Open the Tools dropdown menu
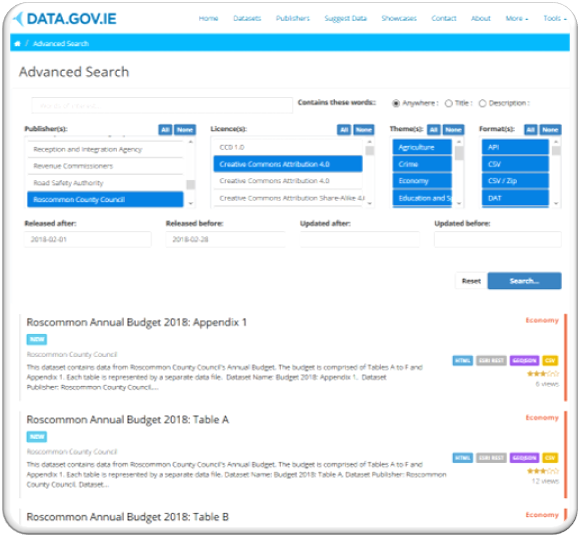The height and width of the screenshot is (537, 580). point(554,18)
